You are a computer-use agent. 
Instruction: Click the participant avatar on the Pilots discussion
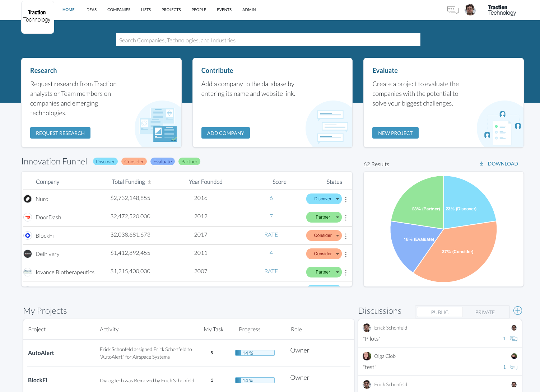[514, 328]
